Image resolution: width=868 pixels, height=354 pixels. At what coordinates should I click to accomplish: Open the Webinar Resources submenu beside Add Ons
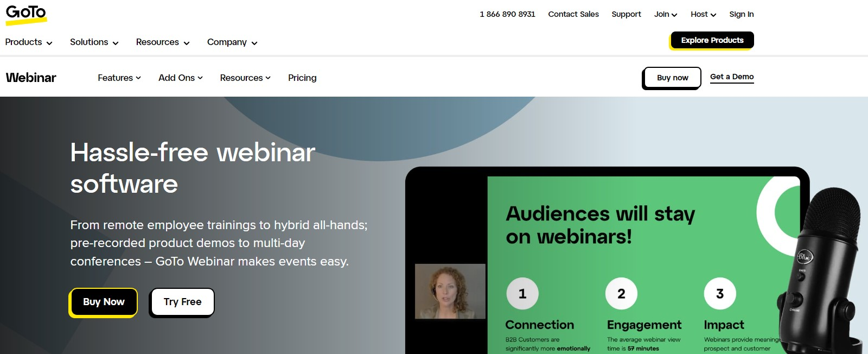pyautogui.click(x=245, y=78)
